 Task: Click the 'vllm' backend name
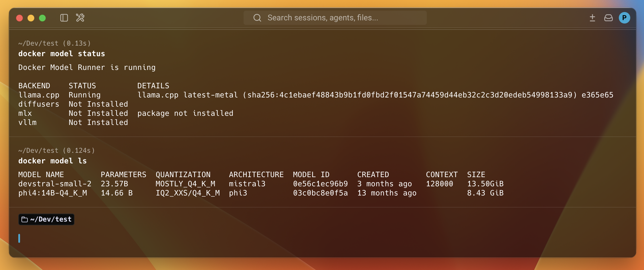[x=27, y=122]
